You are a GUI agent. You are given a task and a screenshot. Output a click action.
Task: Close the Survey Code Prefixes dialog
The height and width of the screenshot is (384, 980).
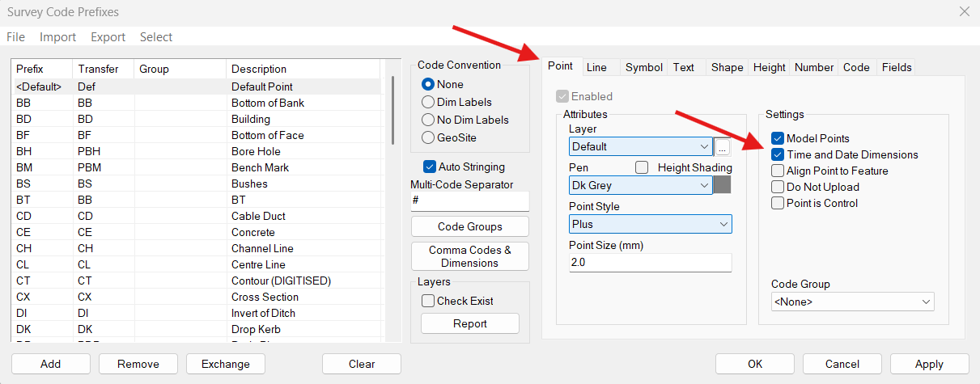(964, 12)
